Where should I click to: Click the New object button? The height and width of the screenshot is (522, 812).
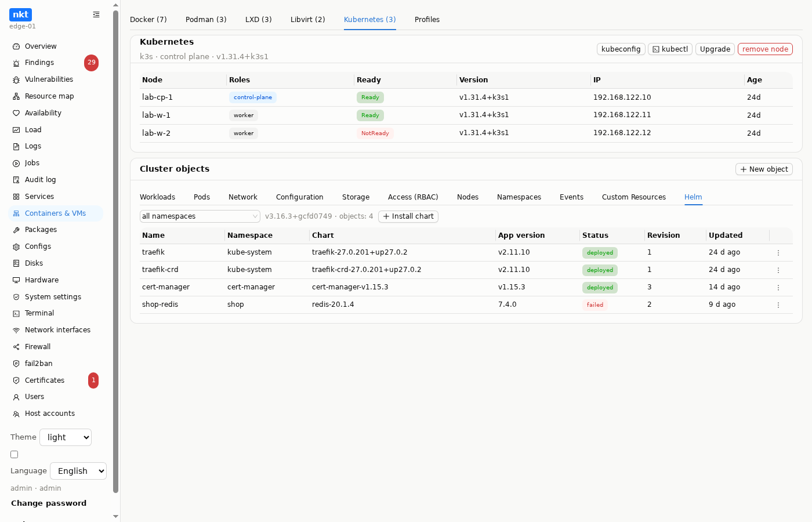pos(764,169)
